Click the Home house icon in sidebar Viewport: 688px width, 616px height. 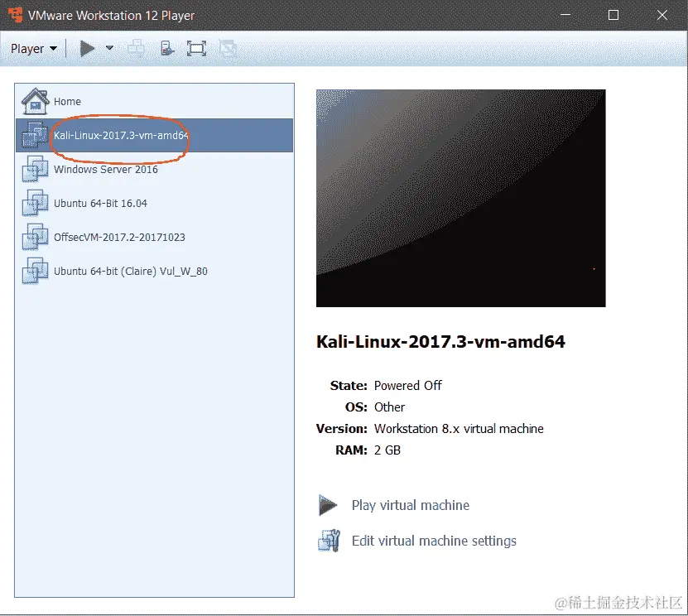(35, 101)
